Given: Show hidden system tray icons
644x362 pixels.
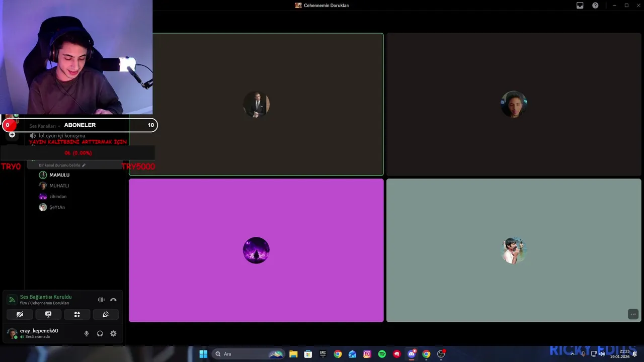Looking at the screenshot, I should [572, 354].
